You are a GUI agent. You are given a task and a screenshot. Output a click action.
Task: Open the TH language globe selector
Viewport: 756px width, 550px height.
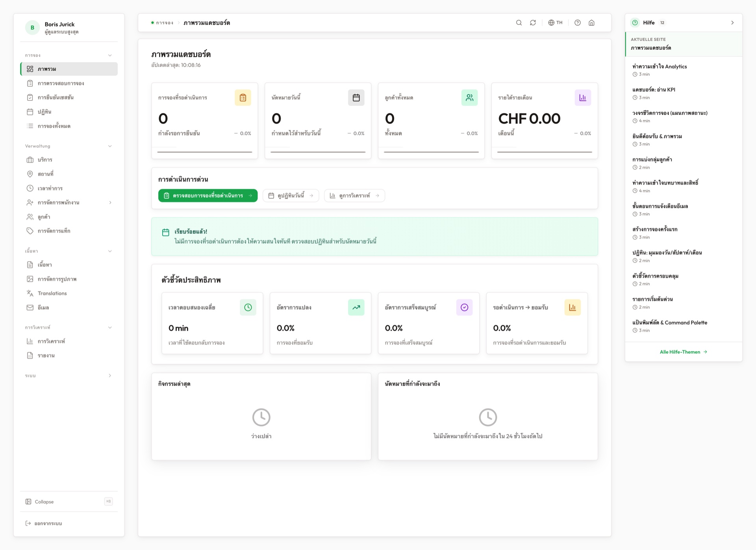(x=555, y=23)
